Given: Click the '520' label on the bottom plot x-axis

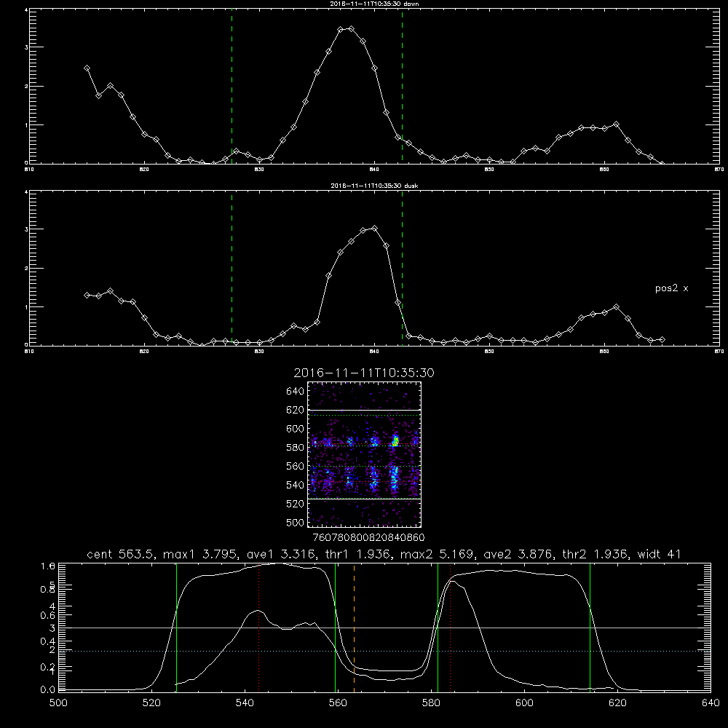Looking at the screenshot, I should tap(151, 703).
